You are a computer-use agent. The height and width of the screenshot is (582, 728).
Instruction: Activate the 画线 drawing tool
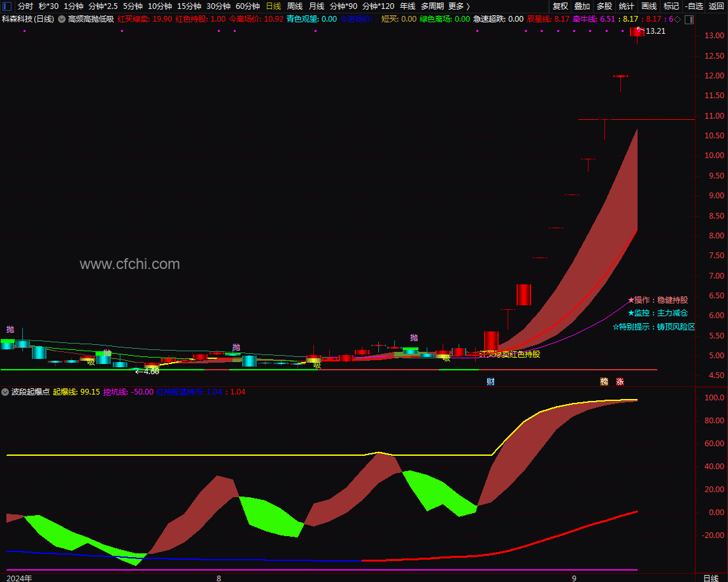(649, 6)
